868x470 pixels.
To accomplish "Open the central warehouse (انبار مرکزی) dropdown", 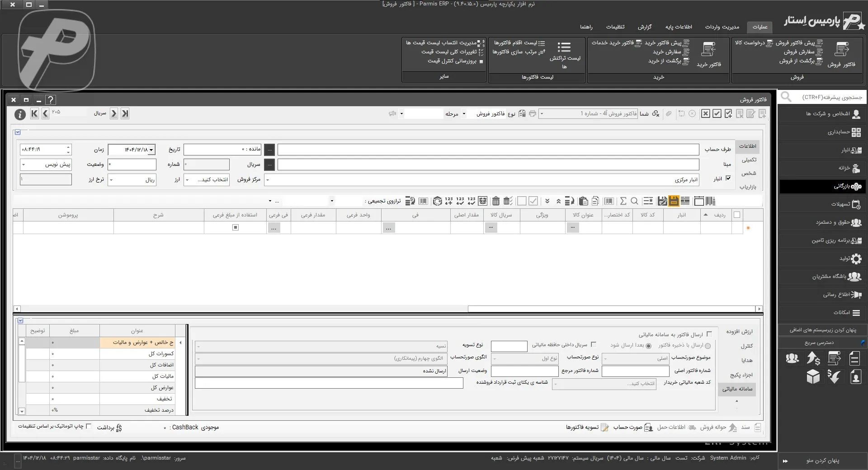I will 268,180.
